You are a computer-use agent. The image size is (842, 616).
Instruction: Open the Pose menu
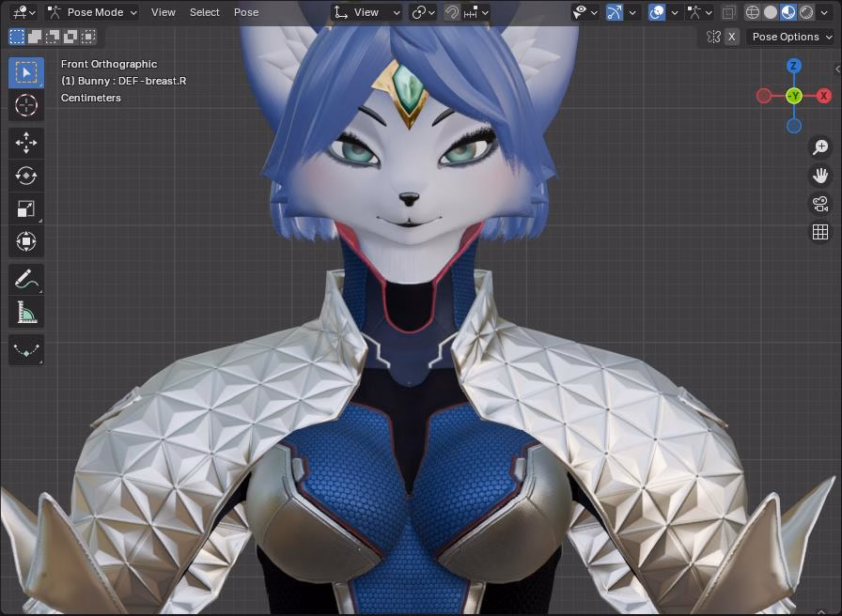(246, 12)
